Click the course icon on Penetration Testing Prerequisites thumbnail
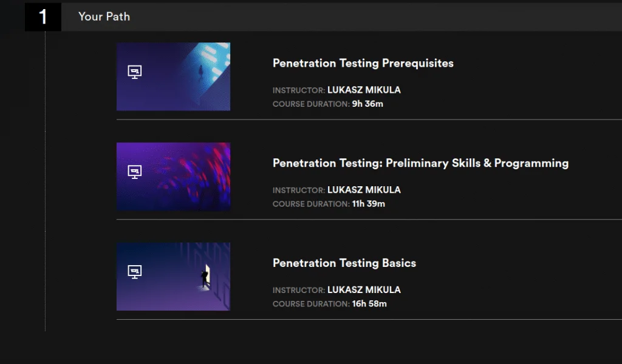 click(x=135, y=72)
